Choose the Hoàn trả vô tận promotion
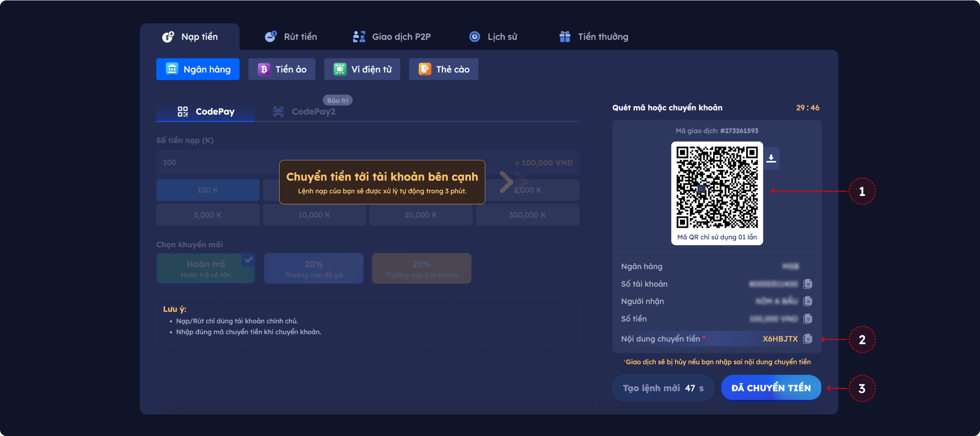980x436 pixels. pyautogui.click(x=206, y=269)
